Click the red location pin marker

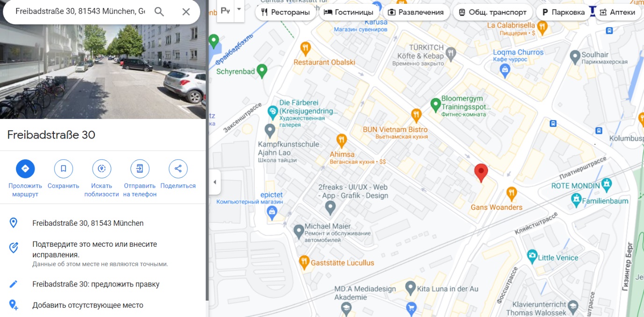click(481, 173)
